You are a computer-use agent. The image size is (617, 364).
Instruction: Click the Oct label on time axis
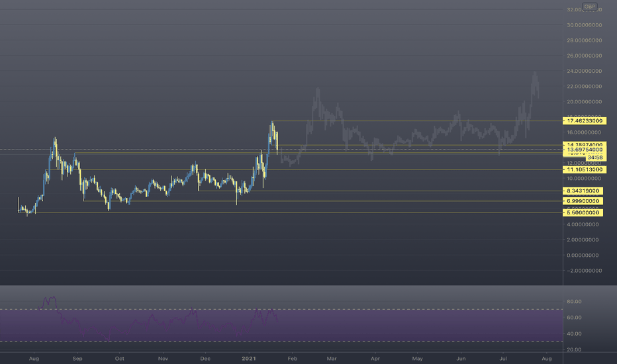[120, 359]
